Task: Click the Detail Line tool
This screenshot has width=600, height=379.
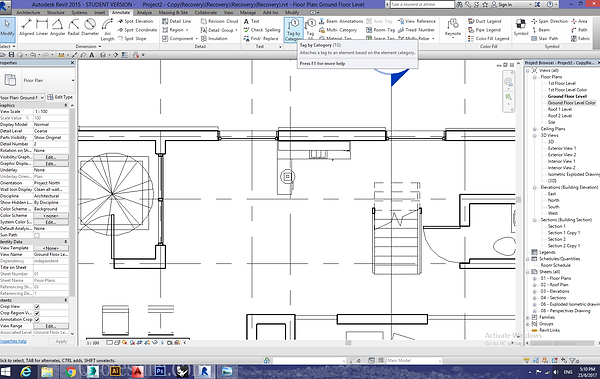Action: [x=176, y=21]
